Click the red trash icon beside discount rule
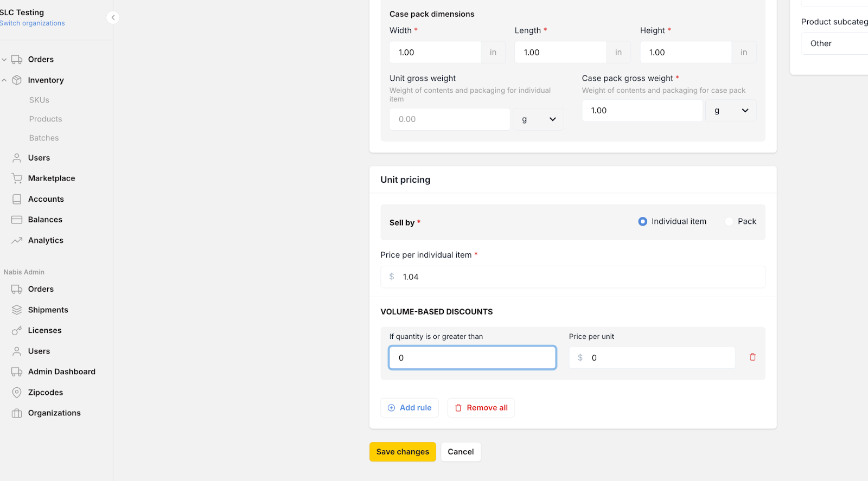This screenshot has height=481, width=868. coord(752,357)
